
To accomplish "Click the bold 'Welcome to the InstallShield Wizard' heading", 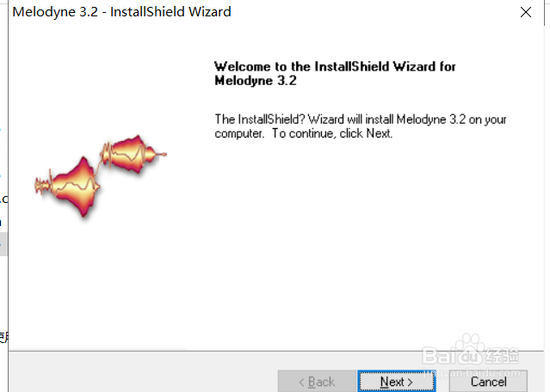I will pos(335,66).
